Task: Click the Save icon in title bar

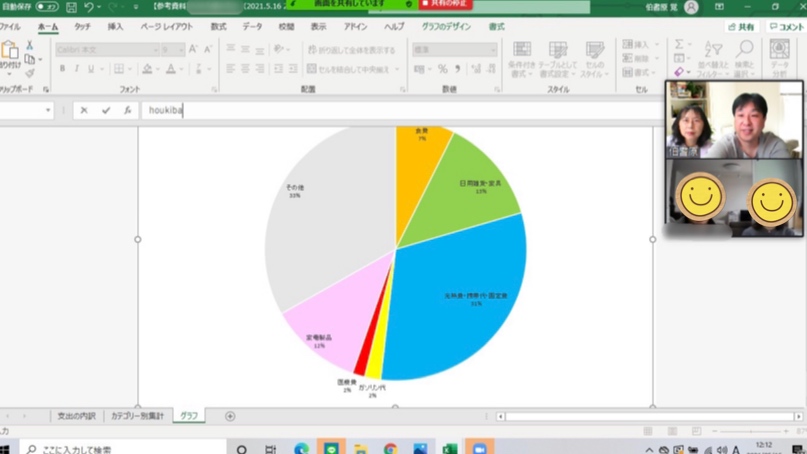Action: tap(71, 7)
